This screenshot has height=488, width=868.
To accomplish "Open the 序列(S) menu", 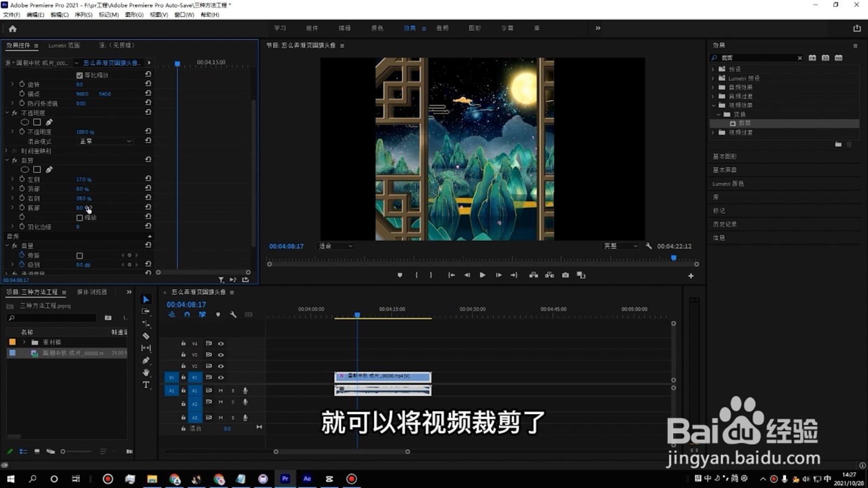I will coord(84,15).
